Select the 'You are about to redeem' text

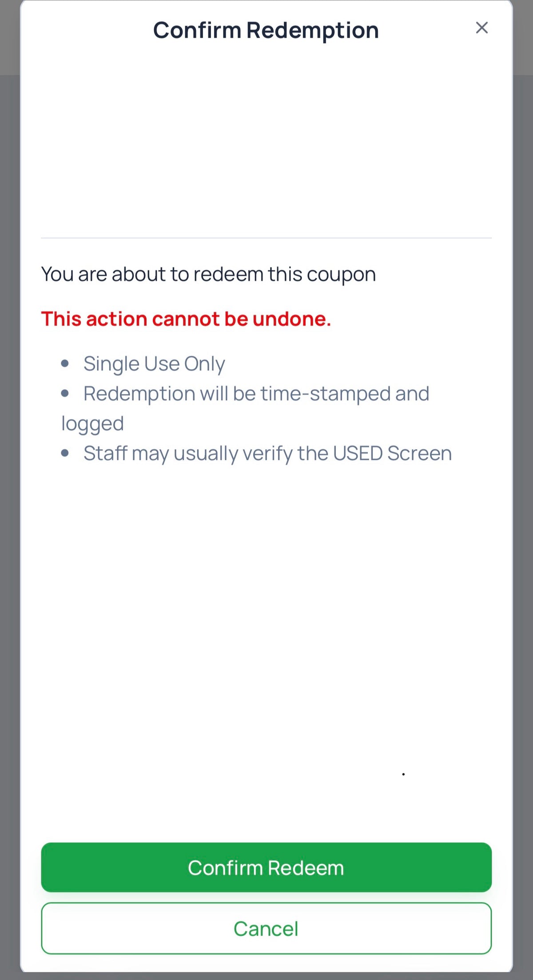tap(208, 274)
